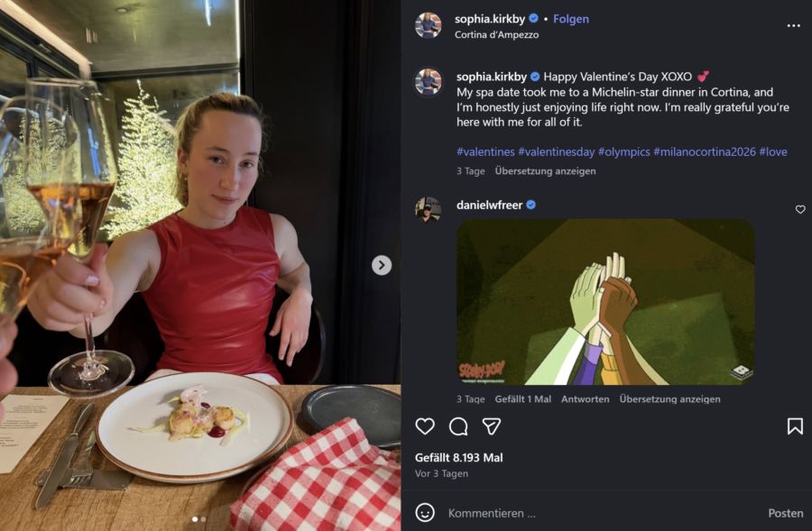Open Cortina d'Ampezzo location link
Image resolution: width=812 pixels, height=531 pixels.
(x=496, y=35)
